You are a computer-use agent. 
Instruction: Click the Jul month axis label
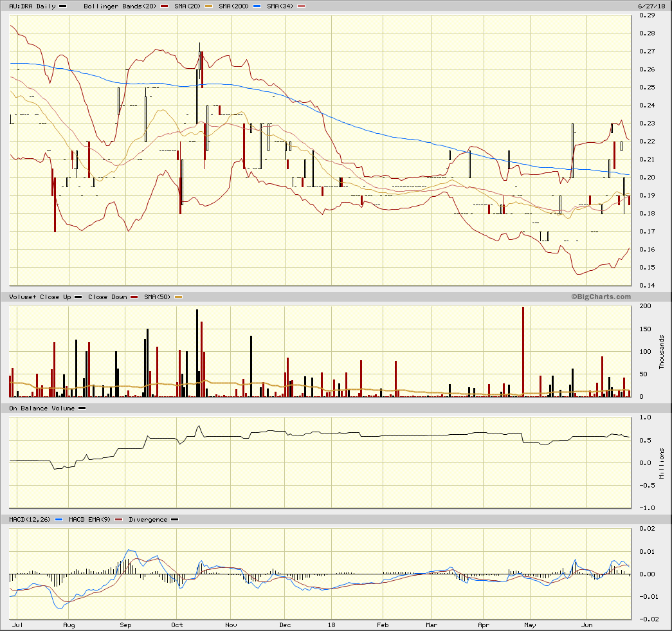point(17,625)
